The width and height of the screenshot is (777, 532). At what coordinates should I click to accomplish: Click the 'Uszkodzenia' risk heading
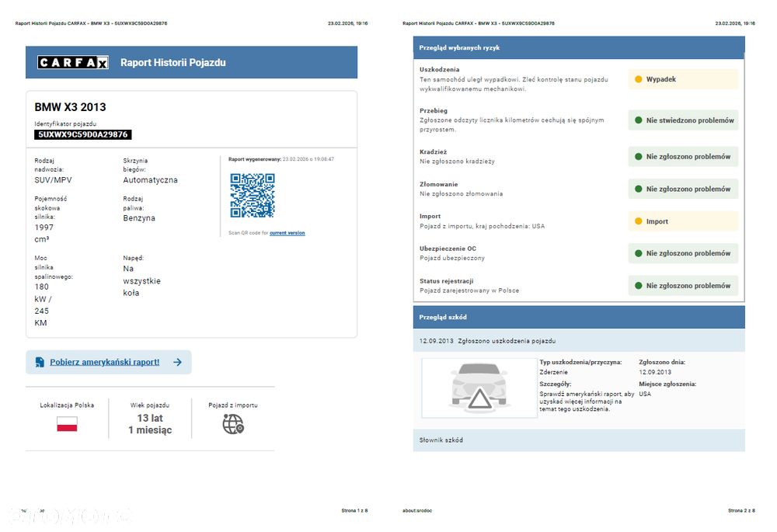(439, 69)
